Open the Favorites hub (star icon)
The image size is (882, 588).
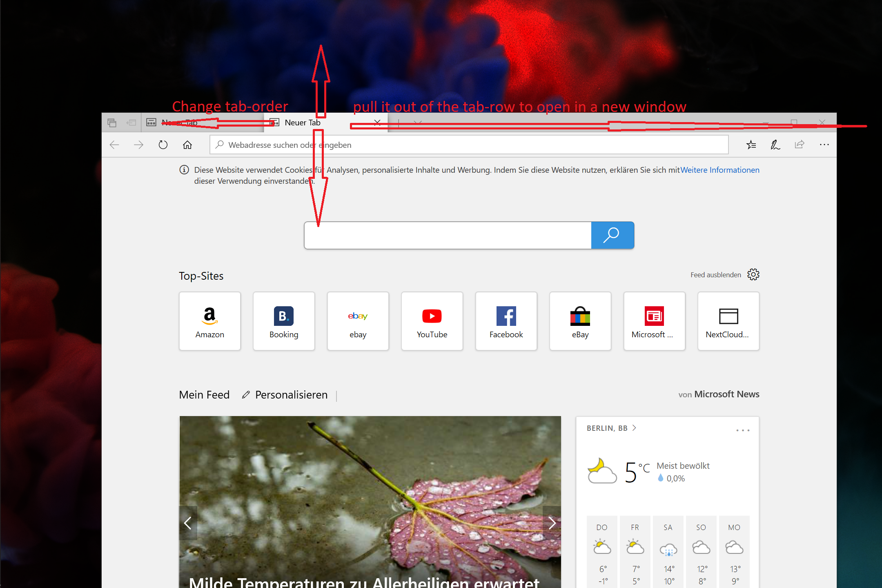(x=751, y=145)
